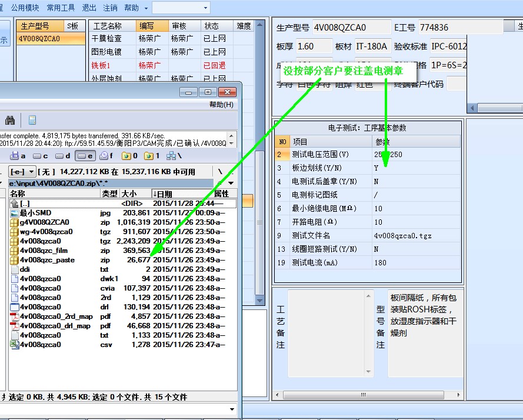Select the 干膜检查 process row
The image size is (523, 420).
171,38
